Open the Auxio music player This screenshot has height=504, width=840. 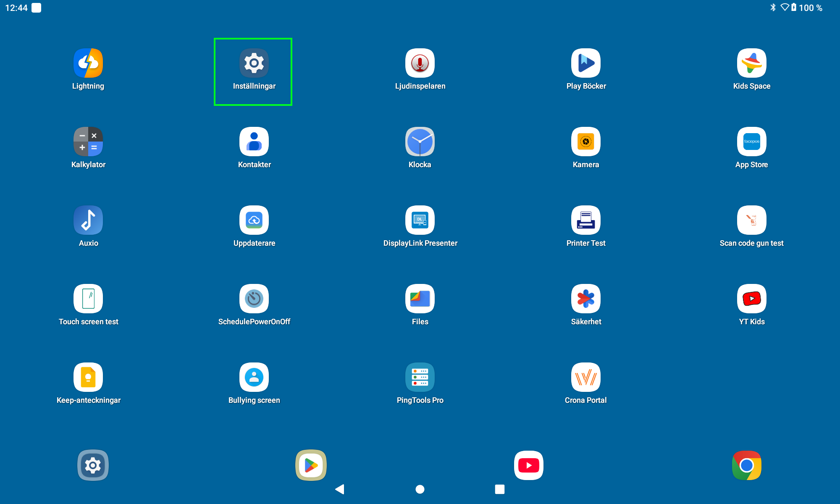(88, 220)
